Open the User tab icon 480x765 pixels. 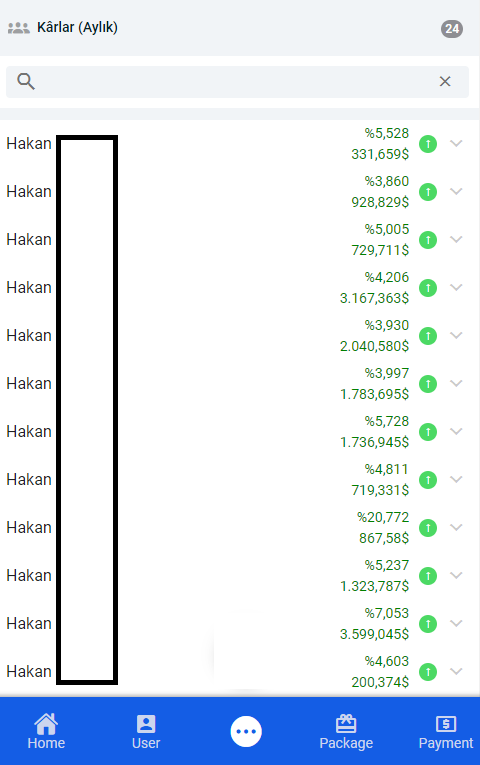(x=146, y=724)
